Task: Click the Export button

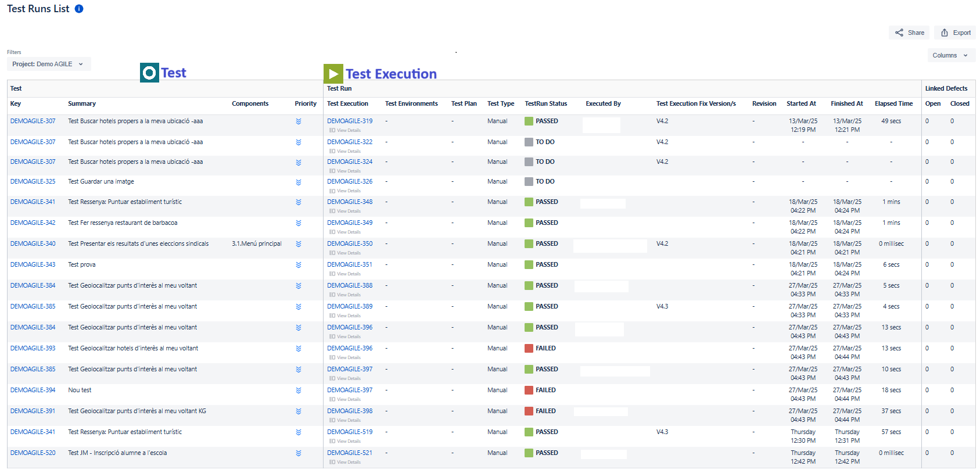Action: tap(956, 33)
